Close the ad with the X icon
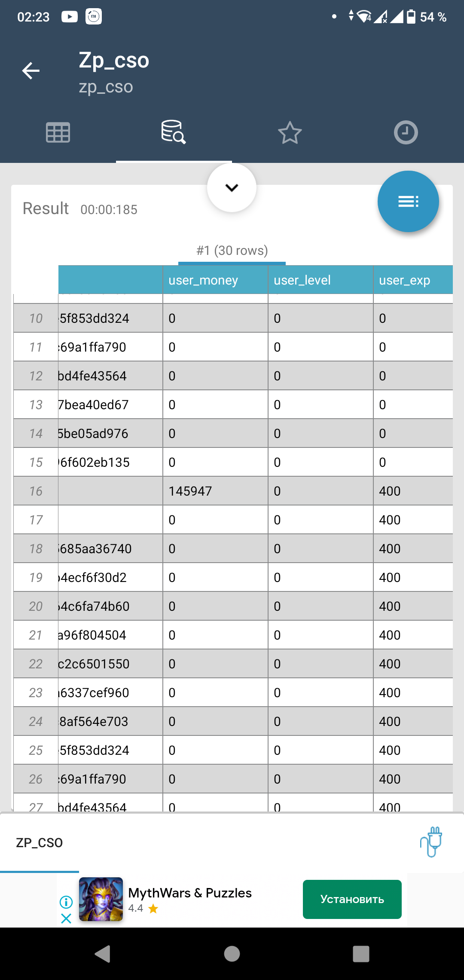Screen dimensions: 464x980 [x=66, y=919]
